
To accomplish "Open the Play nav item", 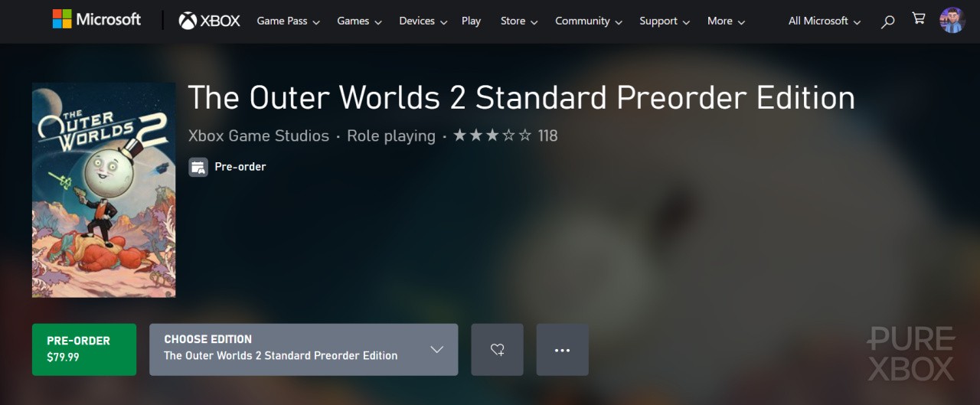I will (472, 21).
